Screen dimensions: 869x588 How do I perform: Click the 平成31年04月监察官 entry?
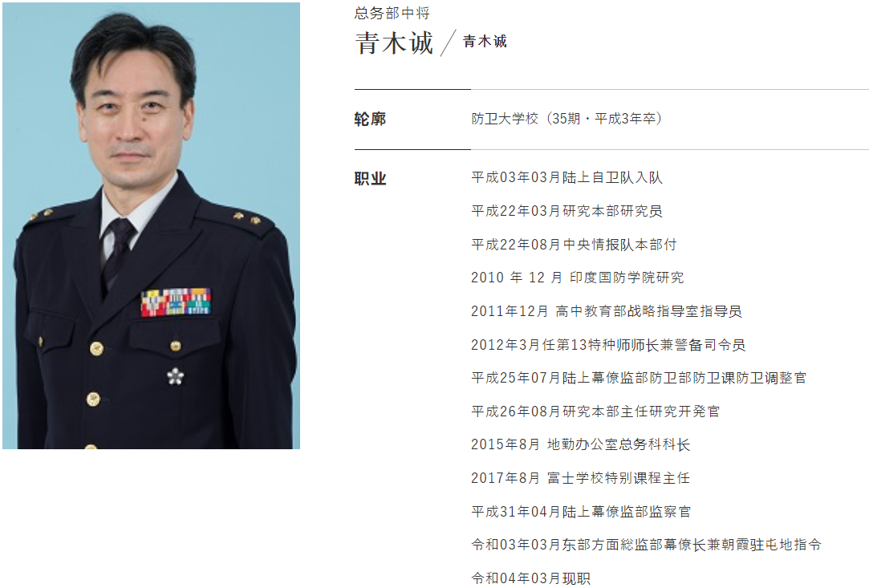[x=582, y=512]
